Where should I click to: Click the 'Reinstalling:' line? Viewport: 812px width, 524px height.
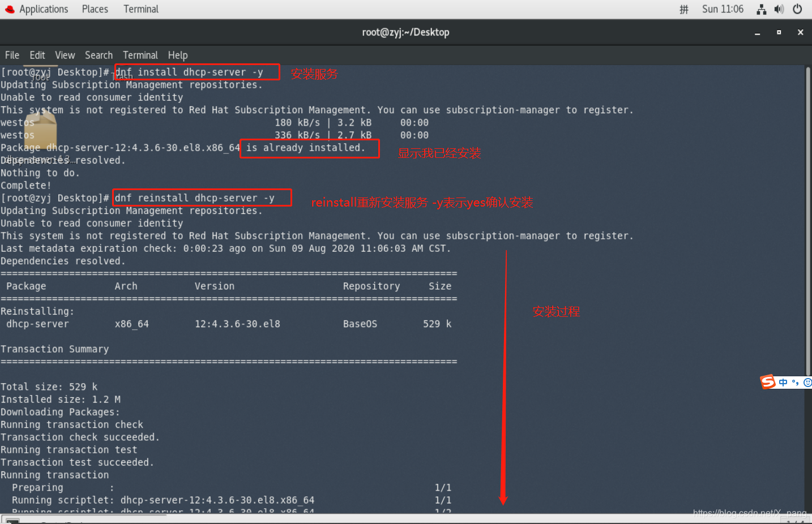click(37, 311)
